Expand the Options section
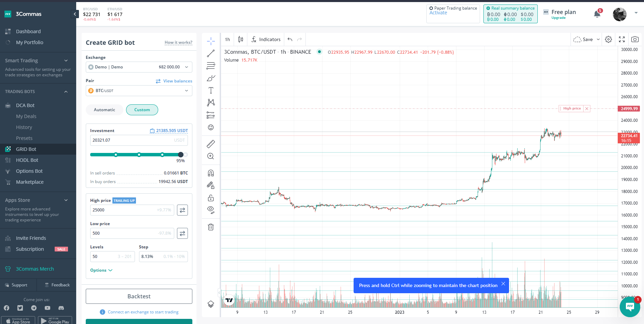The height and width of the screenshot is (324, 644). point(101,270)
